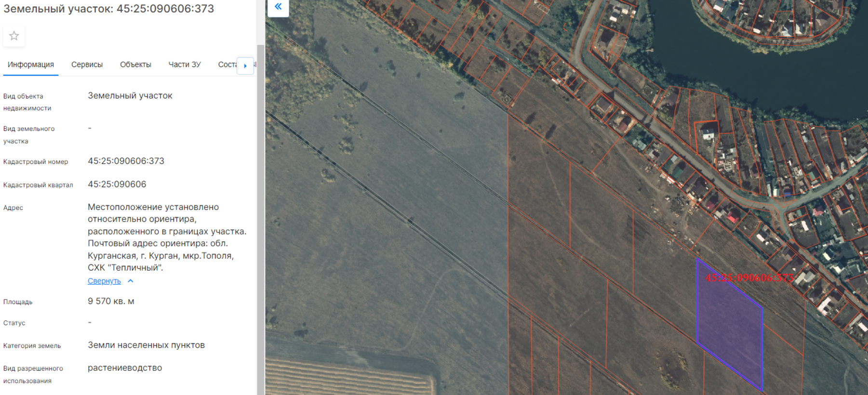Click the Кадастровый квартал value 45:25:090606
This screenshot has height=395, width=868.
[x=117, y=184]
